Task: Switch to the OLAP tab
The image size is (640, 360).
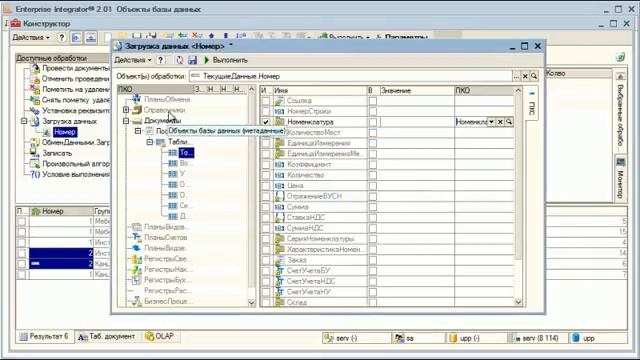Action: (x=160, y=336)
